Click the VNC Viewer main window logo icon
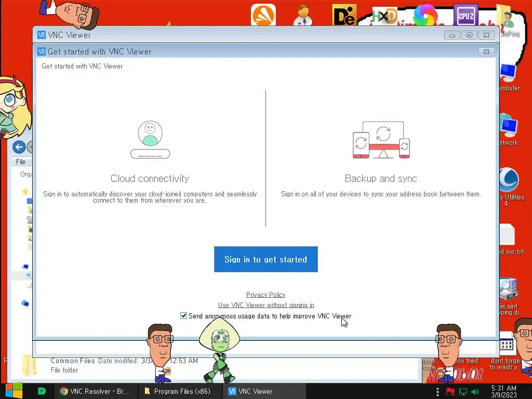 [42, 35]
